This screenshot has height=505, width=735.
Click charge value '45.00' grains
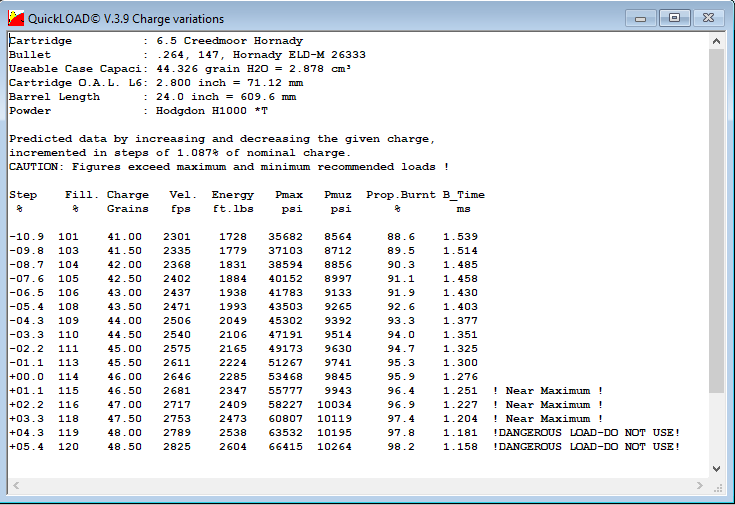click(x=124, y=349)
